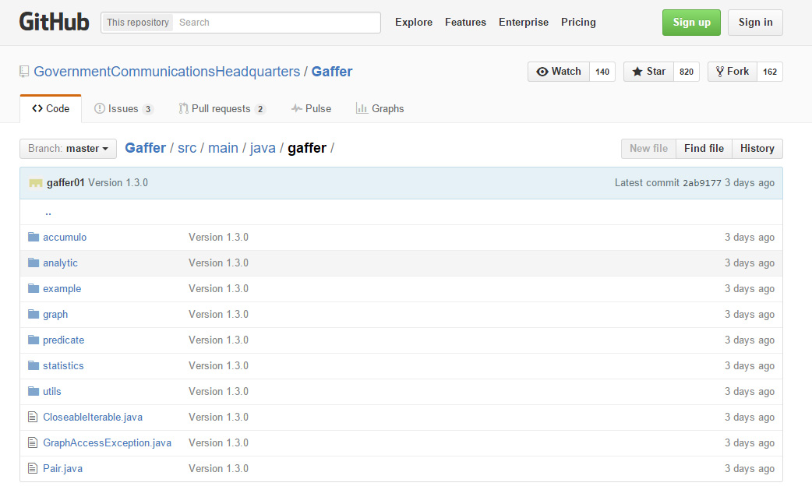Image resolution: width=812 pixels, height=504 pixels.
Task: Open the Issues tab
Action: coord(123,108)
